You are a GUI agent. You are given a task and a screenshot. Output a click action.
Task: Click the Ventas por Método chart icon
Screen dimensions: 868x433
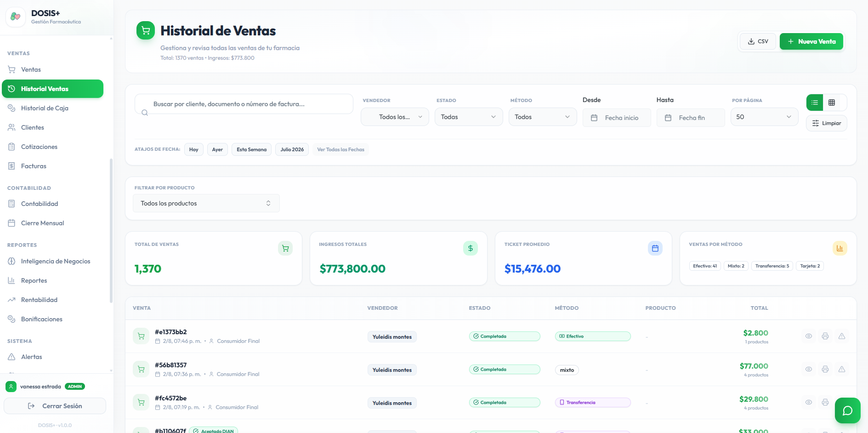(840, 248)
